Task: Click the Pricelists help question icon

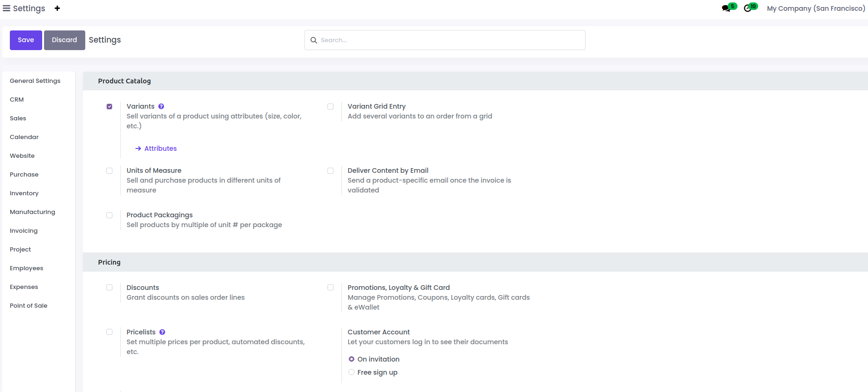Action: 162,332
